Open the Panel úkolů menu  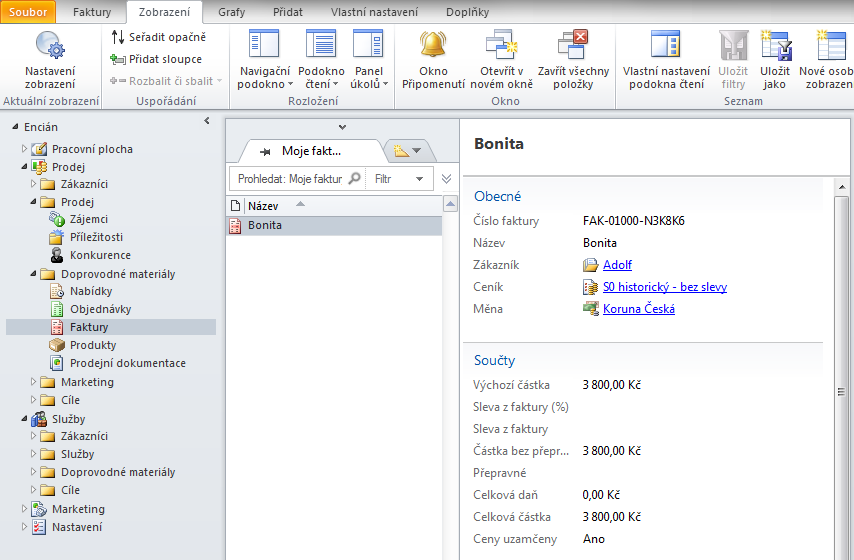369,60
